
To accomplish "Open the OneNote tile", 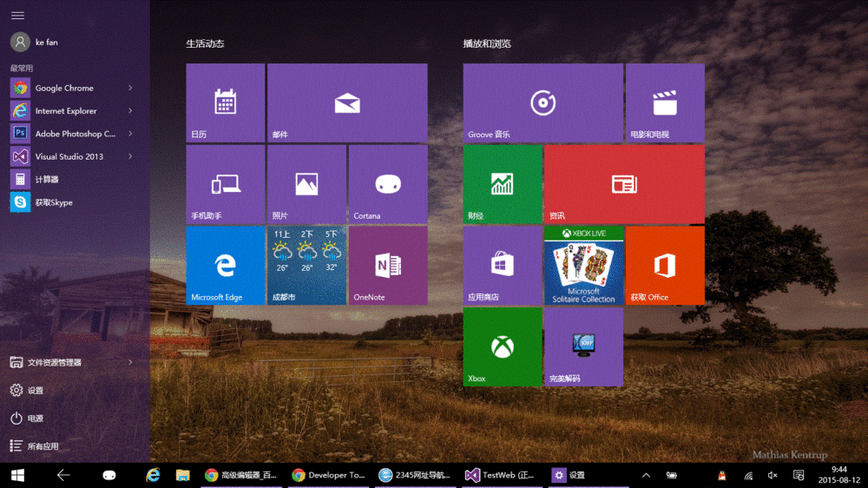I will click(388, 266).
